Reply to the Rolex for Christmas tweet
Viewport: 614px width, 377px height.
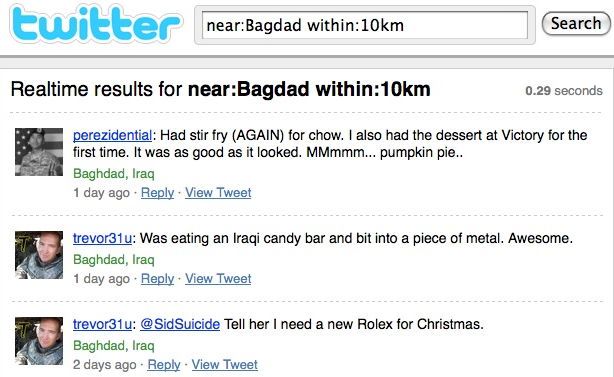(x=164, y=365)
